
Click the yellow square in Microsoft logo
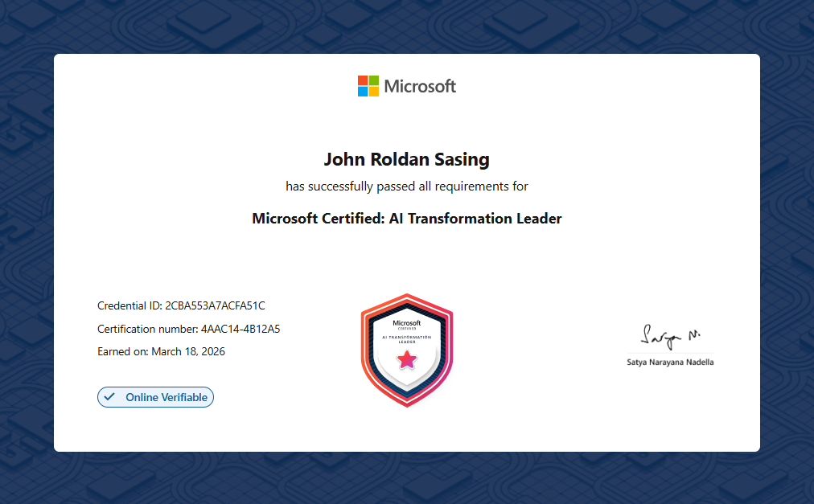(x=374, y=92)
